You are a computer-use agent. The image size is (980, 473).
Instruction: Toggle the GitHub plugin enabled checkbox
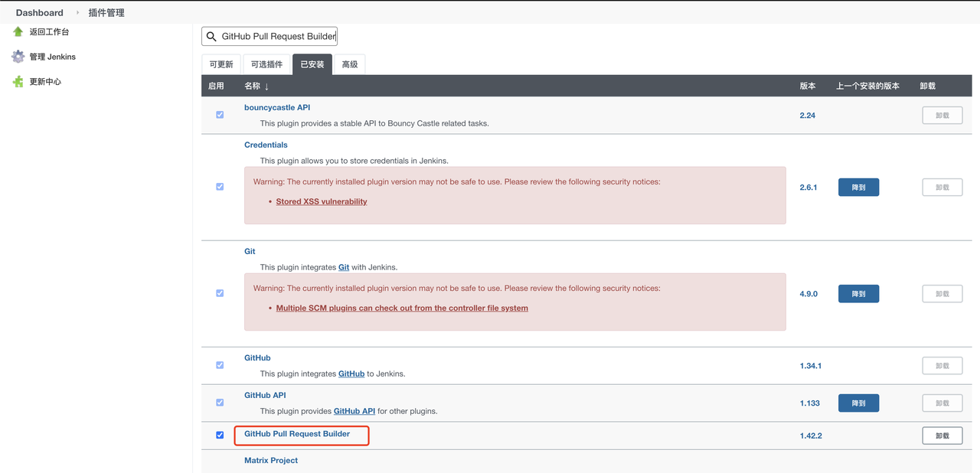pyautogui.click(x=220, y=365)
